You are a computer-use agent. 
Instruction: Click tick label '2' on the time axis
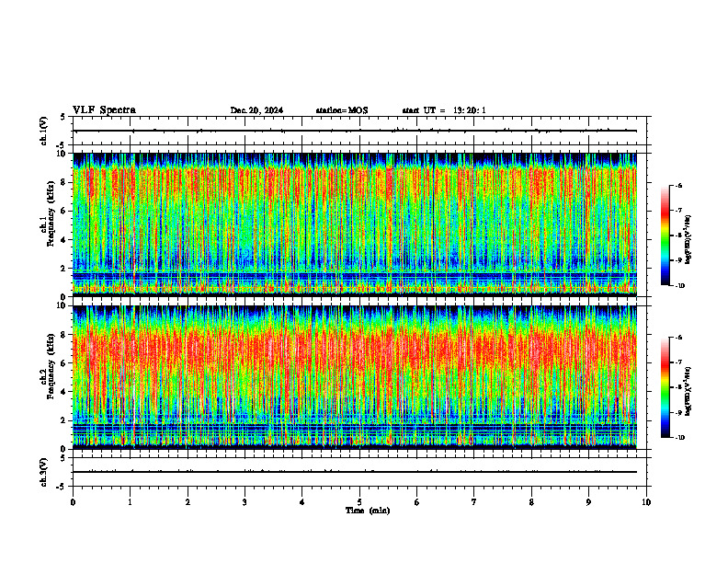pos(188,502)
